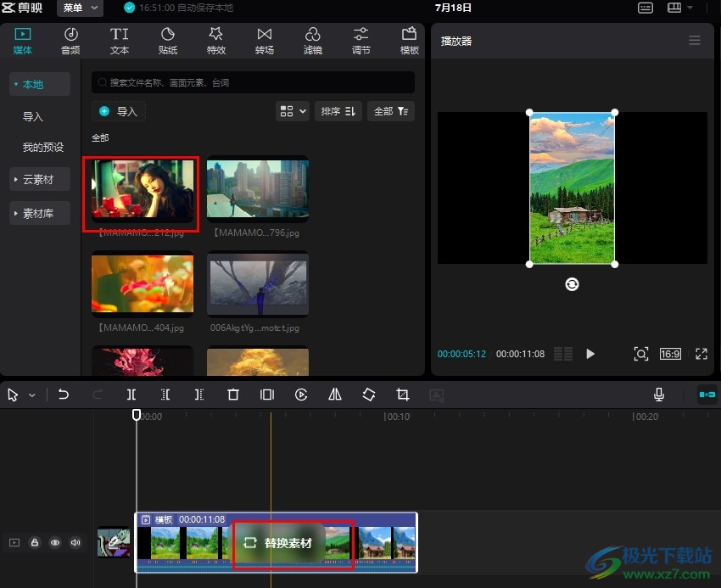Click the media search input field
This screenshot has height=588, width=721.
click(253, 83)
